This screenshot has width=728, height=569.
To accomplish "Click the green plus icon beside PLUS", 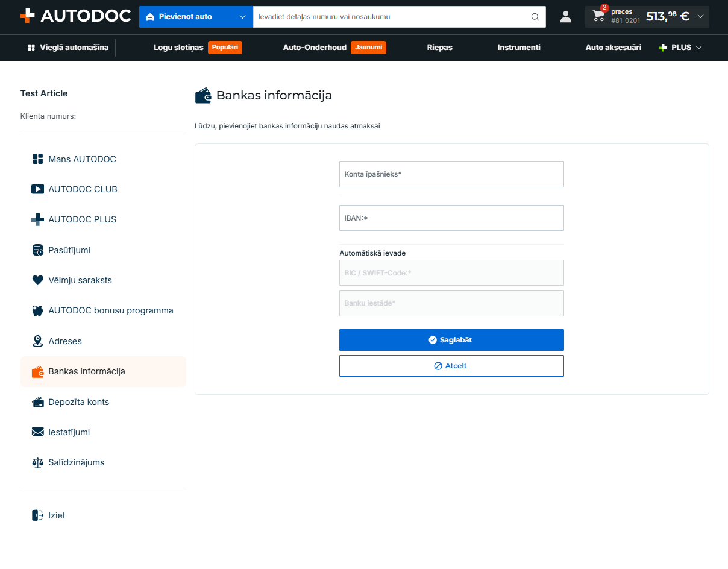I will coord(663,48).
